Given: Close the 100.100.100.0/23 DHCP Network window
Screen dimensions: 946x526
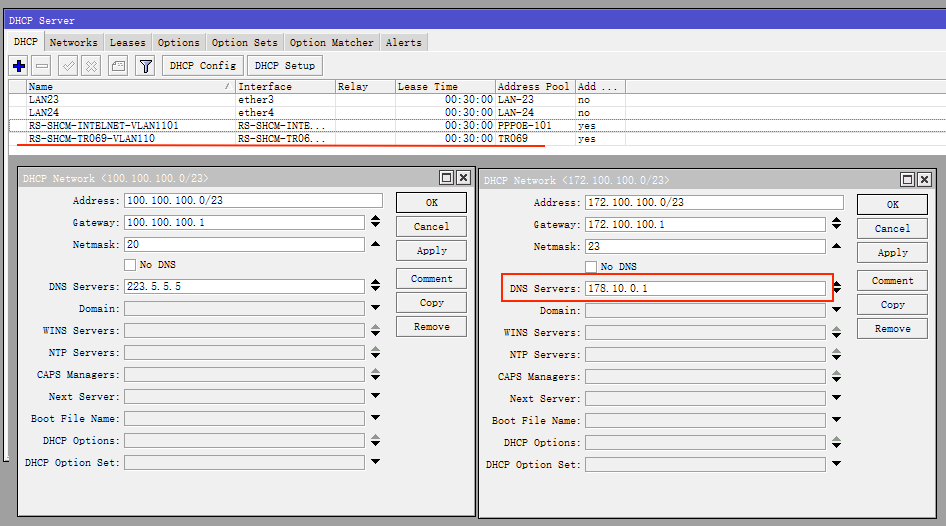Looking at the screenshot, I should (463, 178).
